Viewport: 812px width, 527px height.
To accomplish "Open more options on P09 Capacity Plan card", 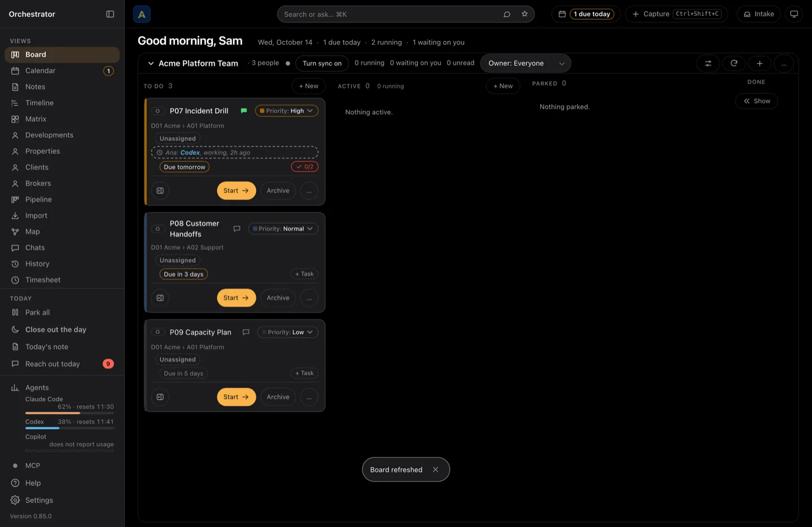I will click(309, 397).
